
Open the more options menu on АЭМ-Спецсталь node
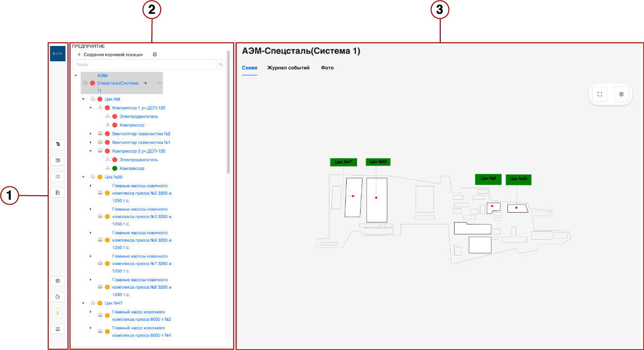pyautogui.click(x=160, y=83)
